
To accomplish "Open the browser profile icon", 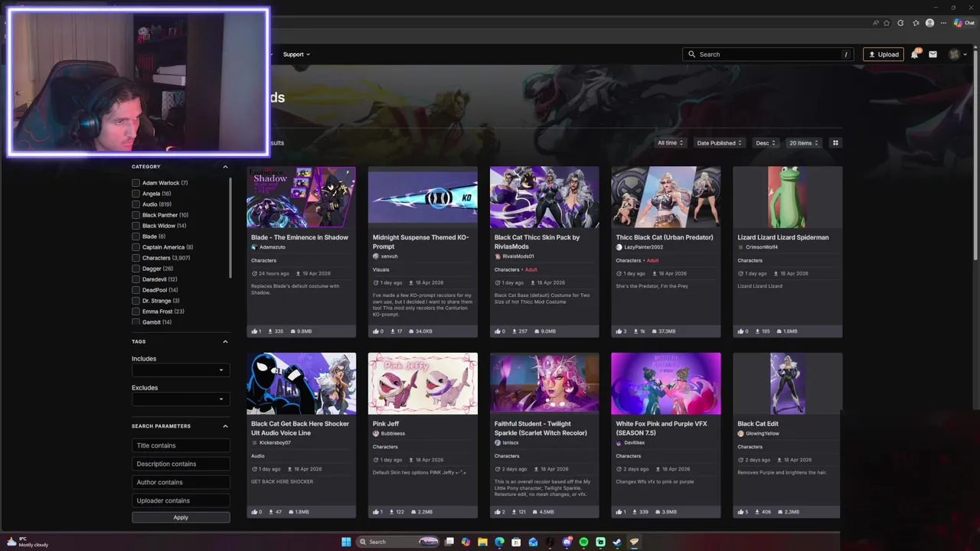I will [929, 23].
